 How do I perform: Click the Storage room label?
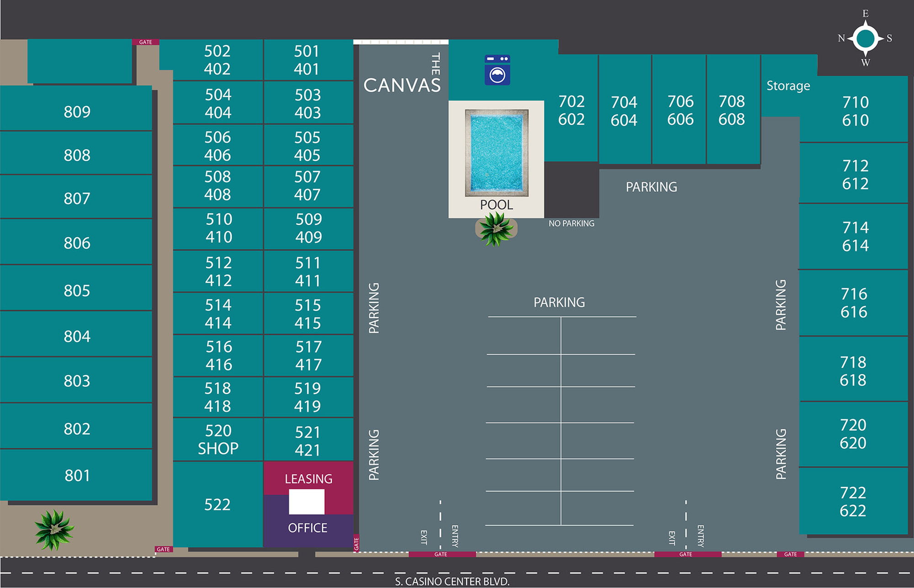point(788,85)
